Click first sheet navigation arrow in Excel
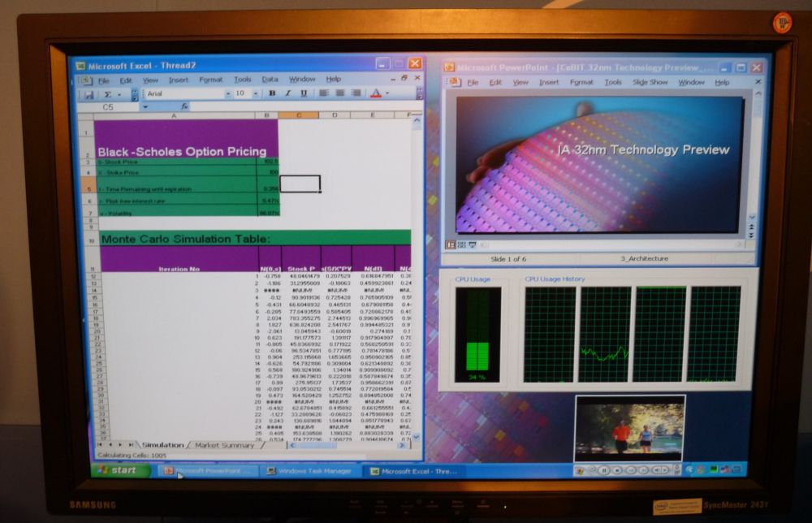 100,445
